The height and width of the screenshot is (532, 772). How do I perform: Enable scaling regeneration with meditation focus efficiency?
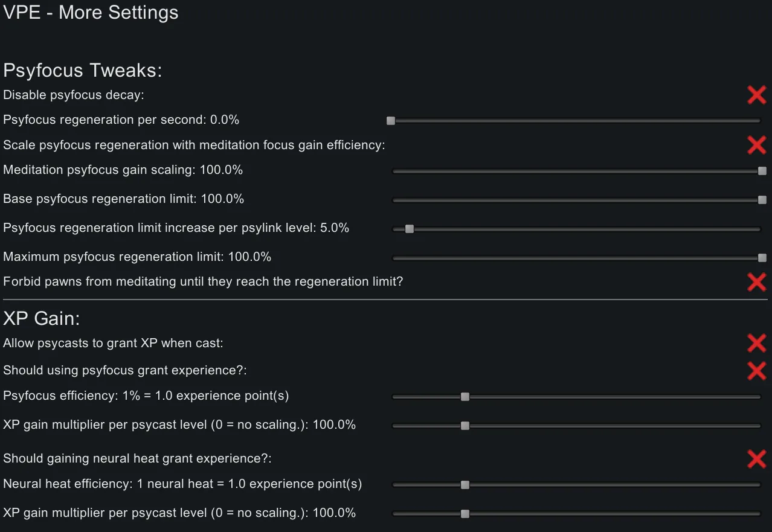coord(756,145)
